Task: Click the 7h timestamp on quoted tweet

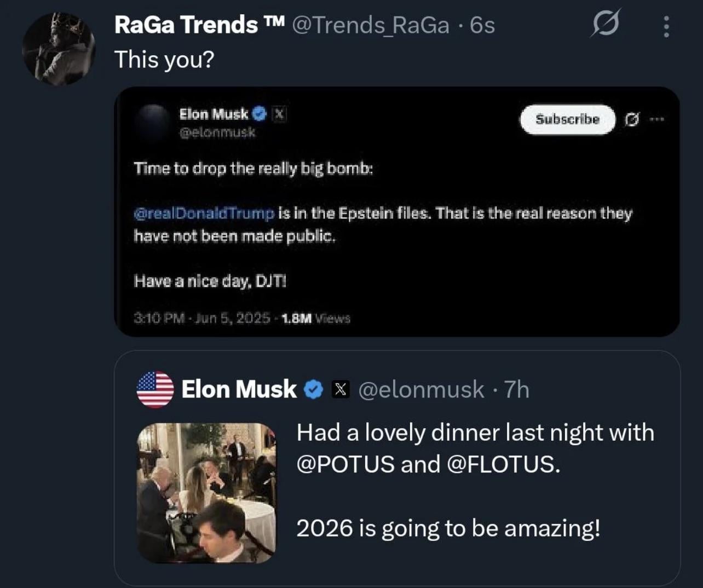Action: tap(516, 390)
